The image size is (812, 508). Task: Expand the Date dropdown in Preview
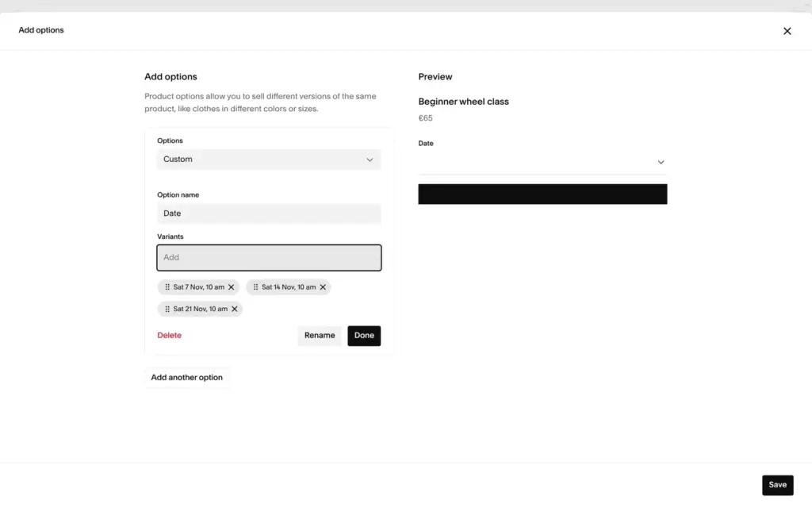pos(542,162)
